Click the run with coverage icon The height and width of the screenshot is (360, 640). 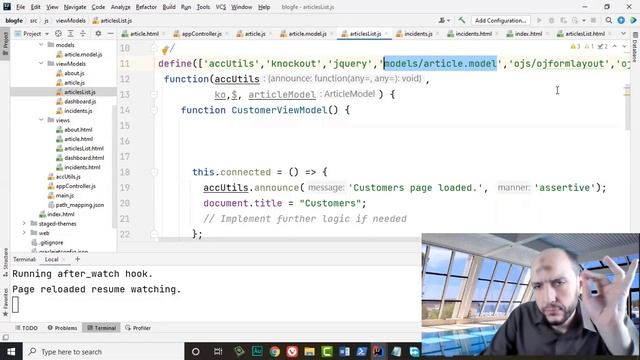pos(564,20)
